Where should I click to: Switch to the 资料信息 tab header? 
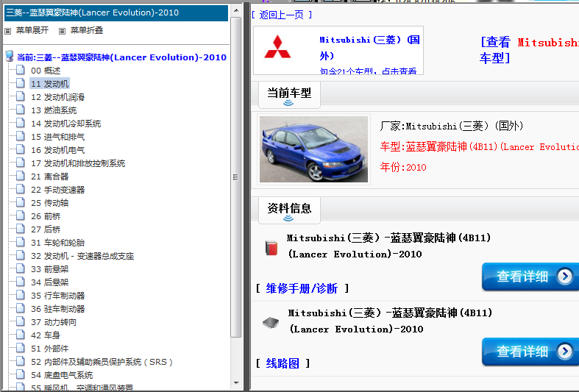(x=289, y=209)
